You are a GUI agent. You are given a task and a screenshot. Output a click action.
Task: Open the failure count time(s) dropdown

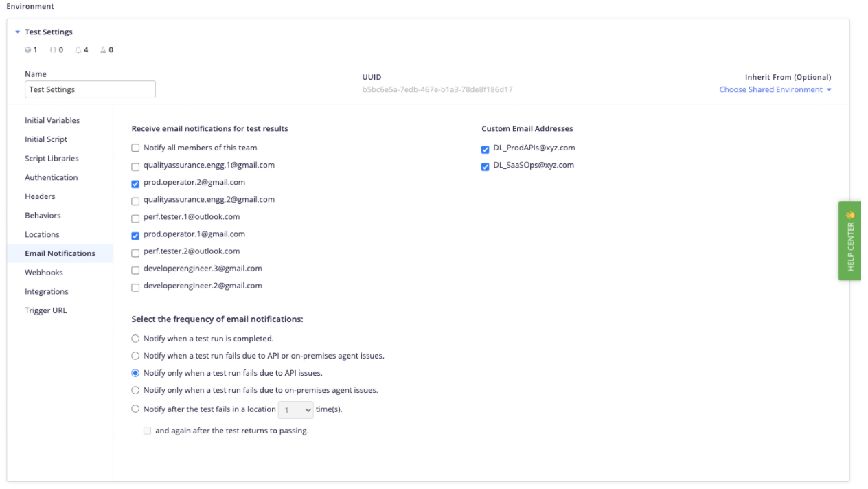click(295, 410)
